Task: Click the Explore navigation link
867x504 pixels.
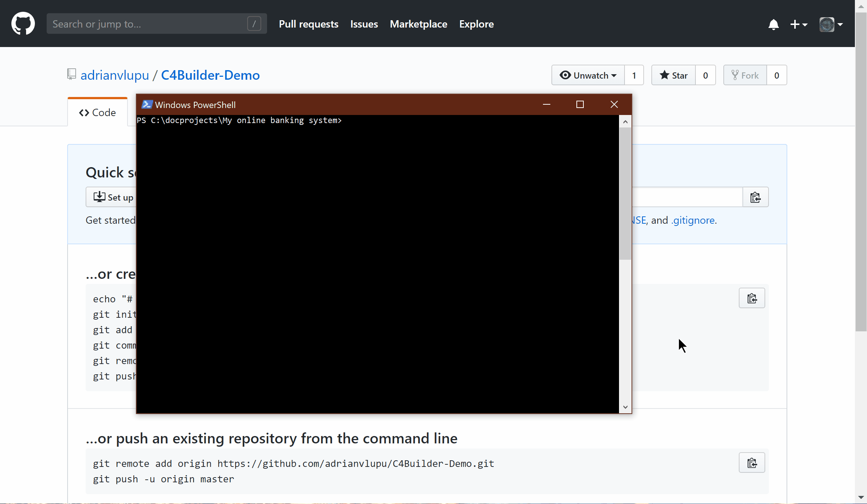Action: click(476, 24)
